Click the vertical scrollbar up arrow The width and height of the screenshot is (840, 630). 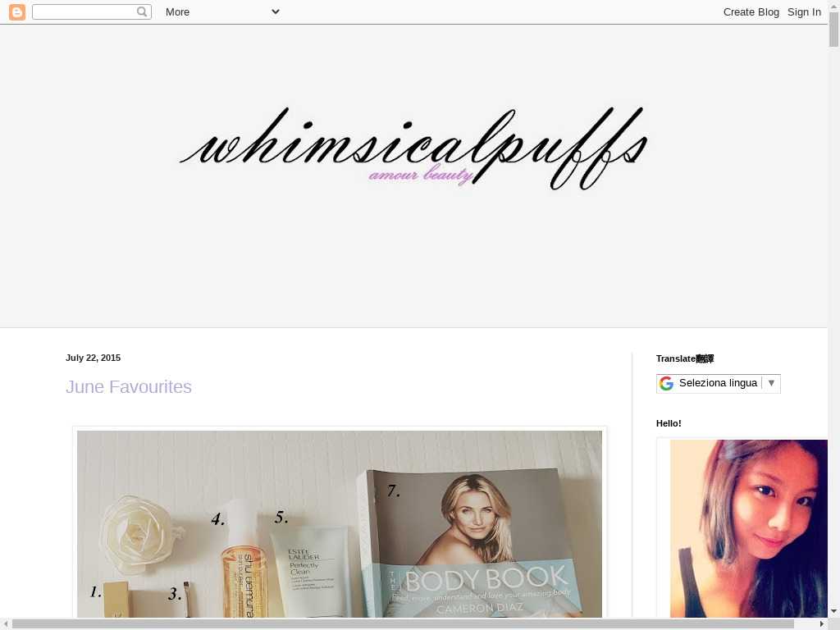point(833,6)
